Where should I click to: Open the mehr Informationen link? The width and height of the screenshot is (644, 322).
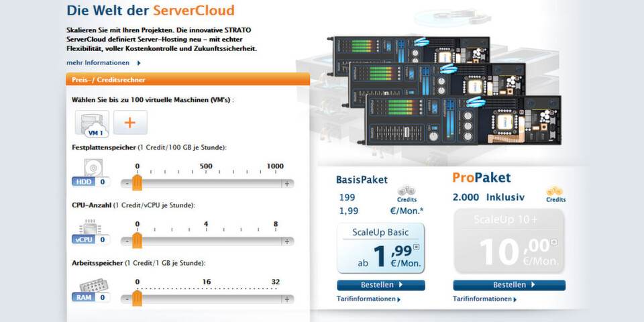pyautogui.click(x=98, y=63)
